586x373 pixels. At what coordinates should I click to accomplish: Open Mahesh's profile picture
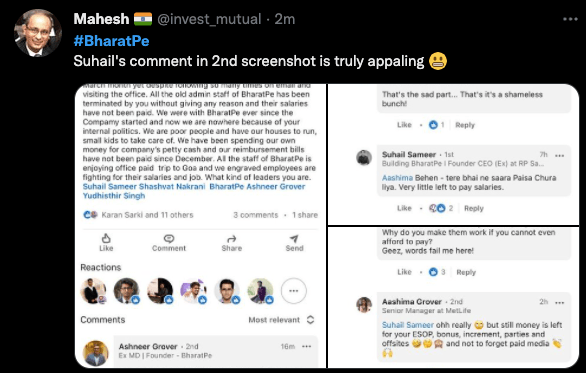coord(38,33)
